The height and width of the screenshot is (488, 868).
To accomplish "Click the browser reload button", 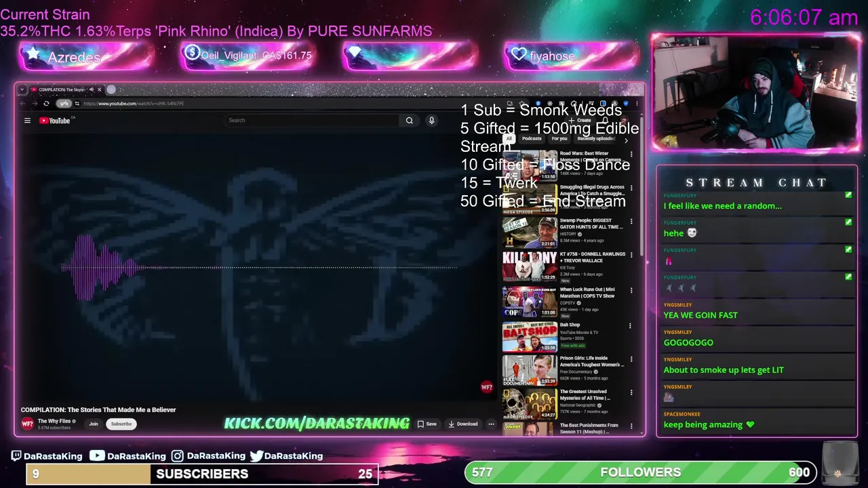I will coord(46,104).
